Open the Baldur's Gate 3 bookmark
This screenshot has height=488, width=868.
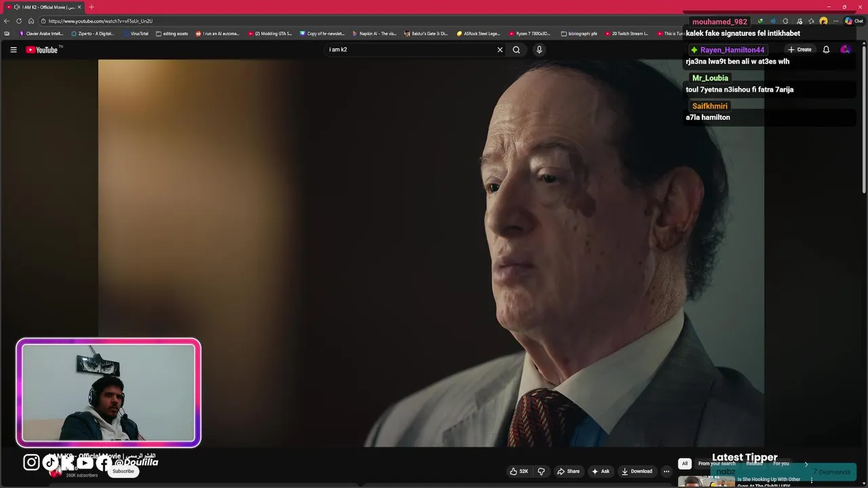[427, 33]
